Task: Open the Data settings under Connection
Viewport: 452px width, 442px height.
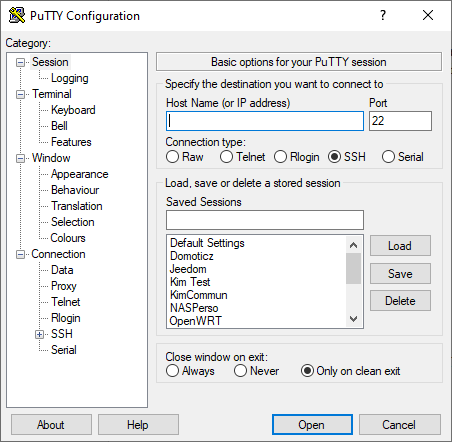Action: coord(62,270)
